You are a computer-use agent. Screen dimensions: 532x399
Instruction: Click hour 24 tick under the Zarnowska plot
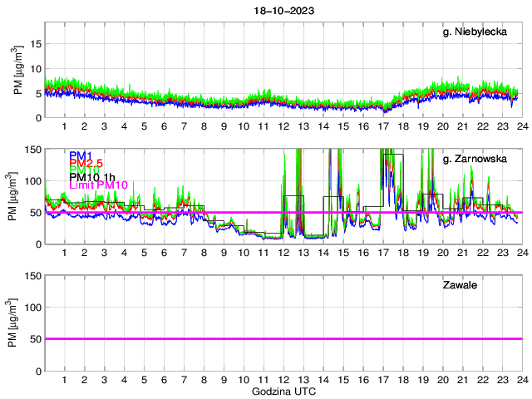[x=521, y=253]
